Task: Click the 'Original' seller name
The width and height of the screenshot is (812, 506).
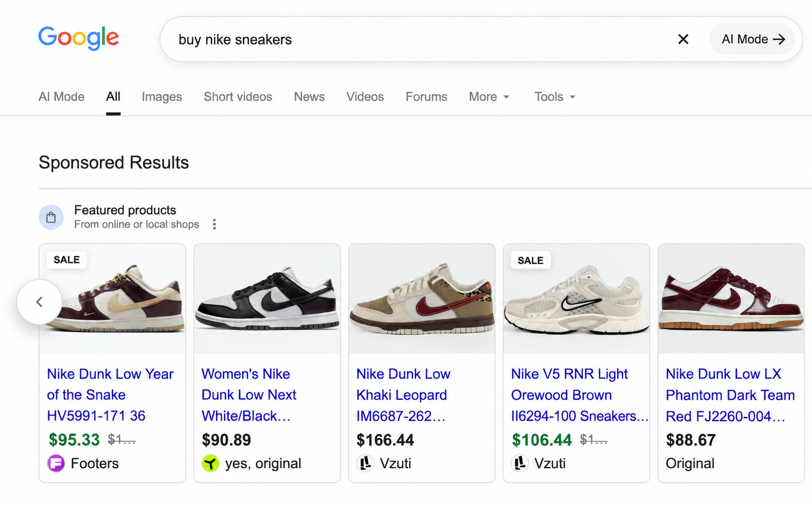Action: tap(690, 464)
